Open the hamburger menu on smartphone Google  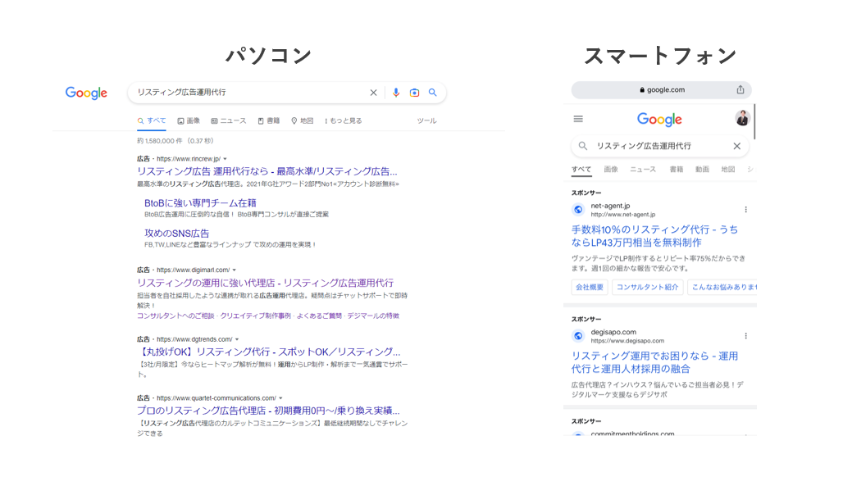pyautogui.click(x=578, y=119)
